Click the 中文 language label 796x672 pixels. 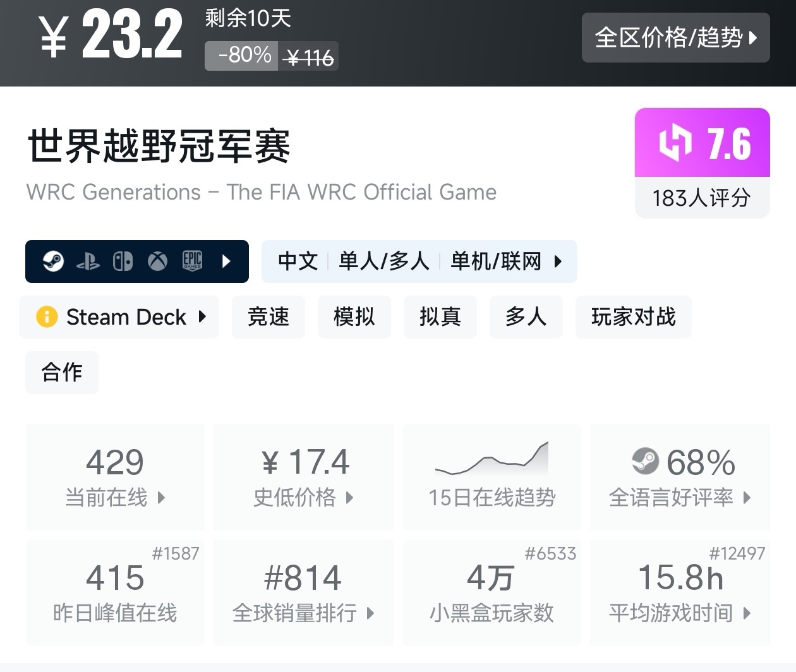(298, 261)
